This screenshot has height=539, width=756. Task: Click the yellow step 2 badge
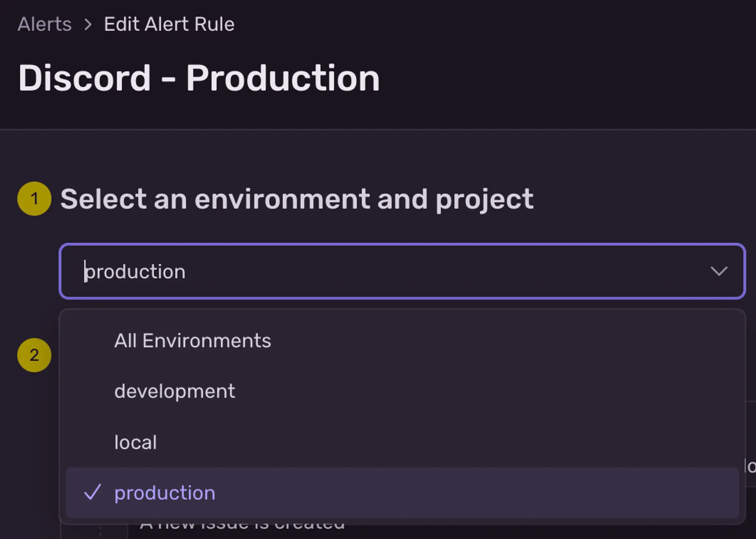click(34, 355)
